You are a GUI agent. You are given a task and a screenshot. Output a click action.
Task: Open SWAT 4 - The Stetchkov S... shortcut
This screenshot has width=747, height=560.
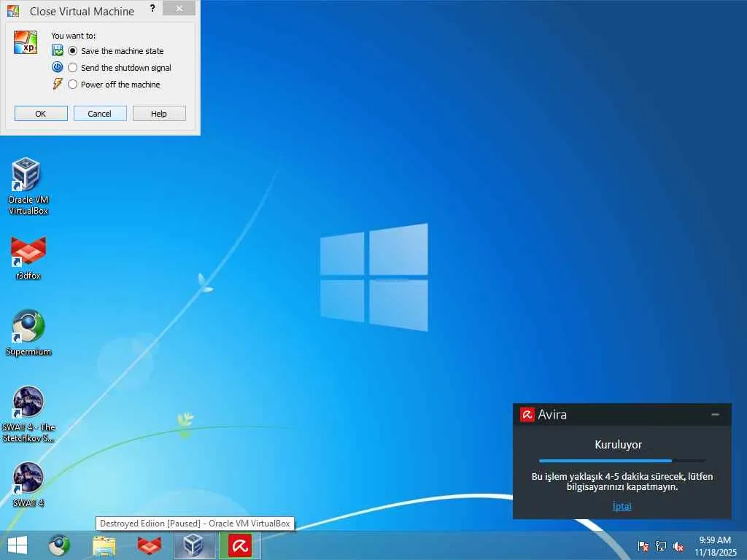[28, 414]
